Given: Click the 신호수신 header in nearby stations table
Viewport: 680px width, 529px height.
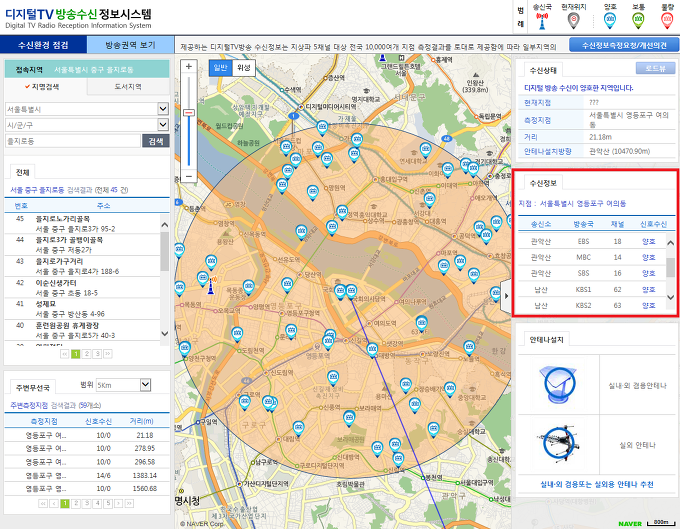Looking at the screenshot, I should 98,421.
